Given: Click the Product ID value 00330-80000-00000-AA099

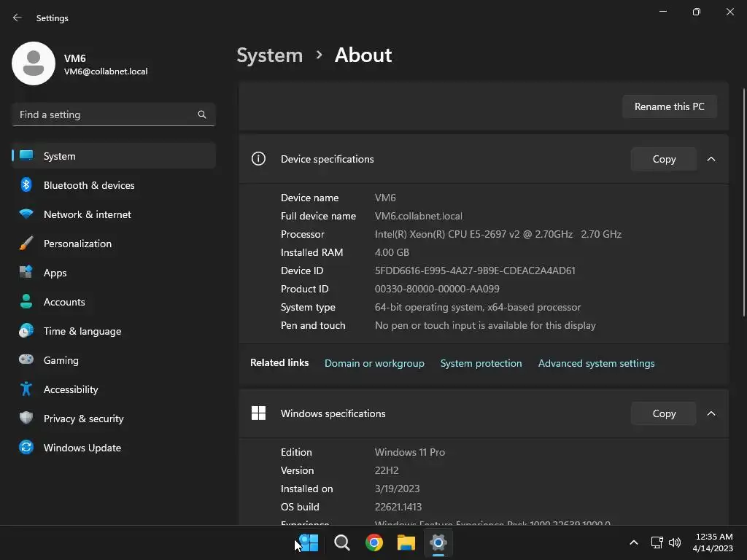Looking at the screenshot, I should pos(437,289).
